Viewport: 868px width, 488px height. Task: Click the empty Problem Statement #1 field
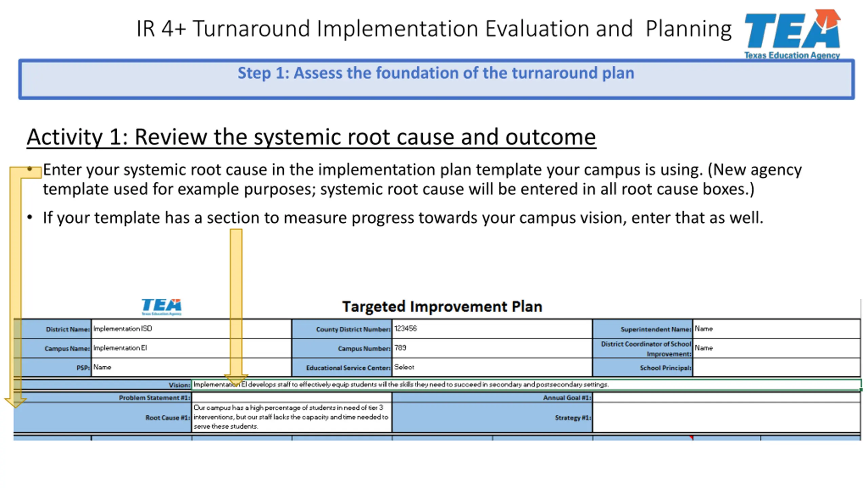(x=292, y=398)
